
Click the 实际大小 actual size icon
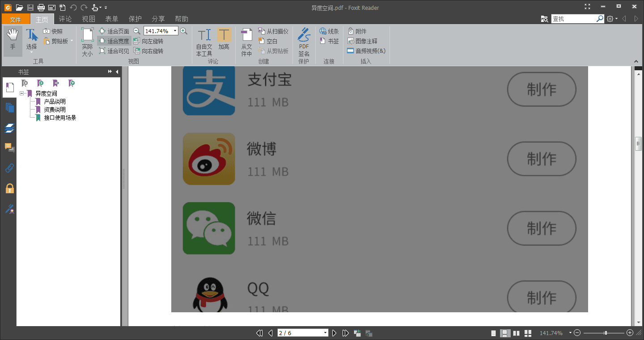(87, 42)
